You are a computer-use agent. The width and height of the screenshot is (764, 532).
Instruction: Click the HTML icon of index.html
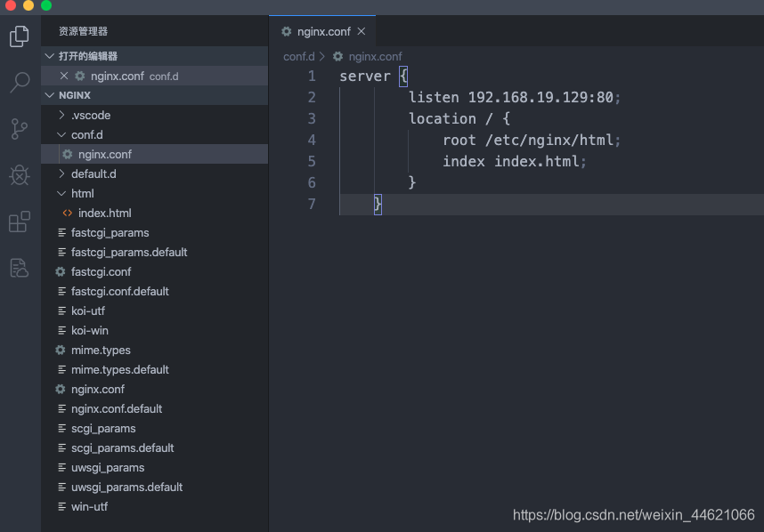point(68,213)
